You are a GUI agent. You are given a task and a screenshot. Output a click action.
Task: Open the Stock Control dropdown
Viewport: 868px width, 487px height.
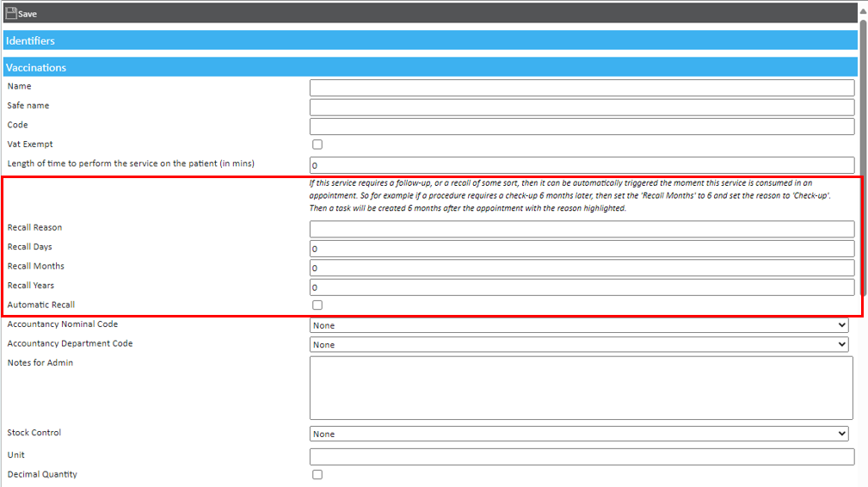coord(578,434)
